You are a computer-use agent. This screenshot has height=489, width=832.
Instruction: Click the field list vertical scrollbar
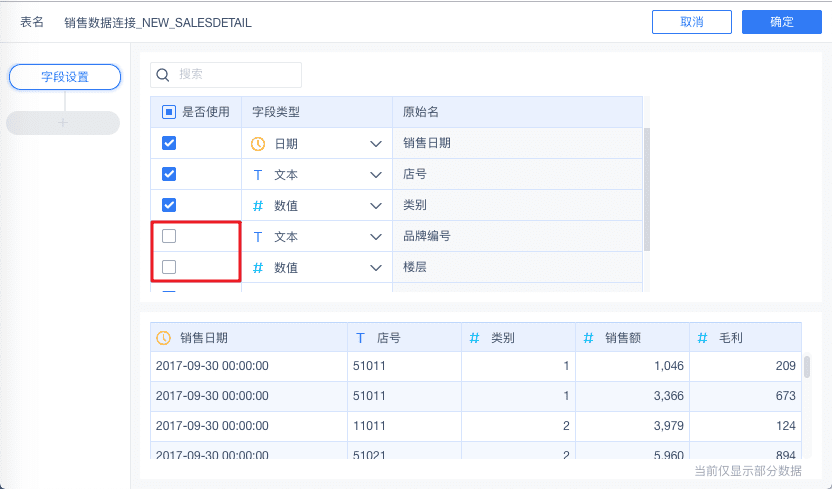pyautogui.click(x=647, y=188)
